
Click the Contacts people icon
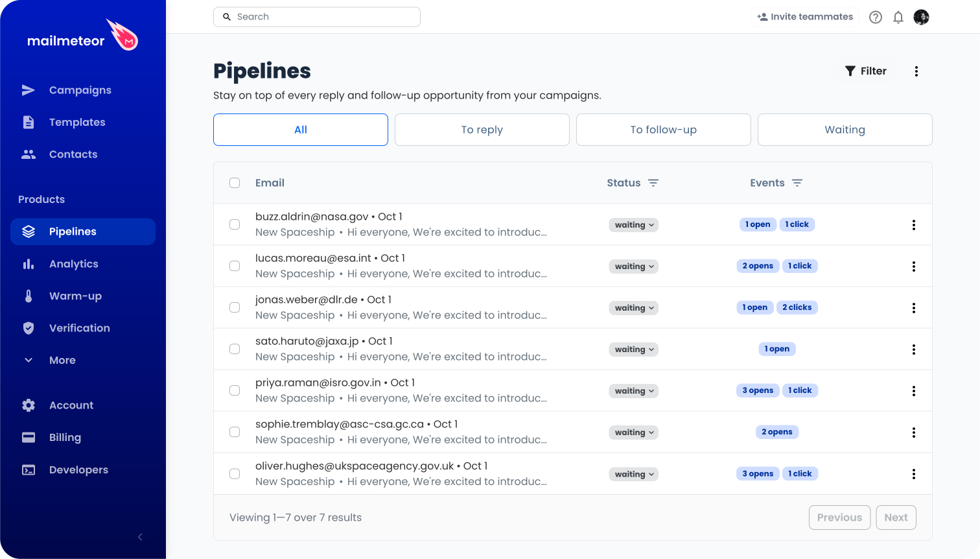tap(28, 154)
